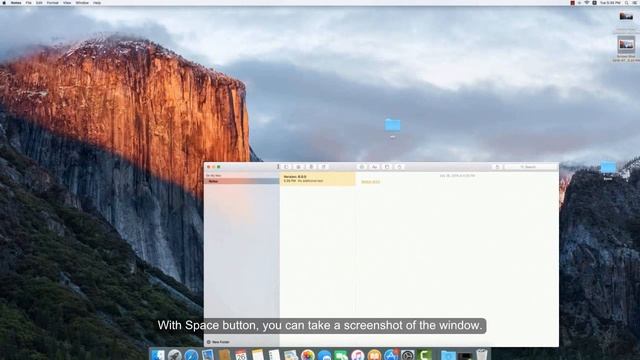640x360 pixels.
Task: Open App Store from the Dock
Action: 391,355
